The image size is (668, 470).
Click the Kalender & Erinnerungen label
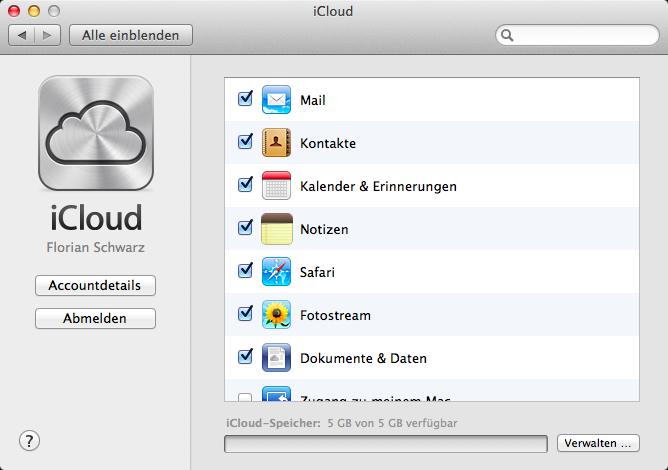(378, 186)
